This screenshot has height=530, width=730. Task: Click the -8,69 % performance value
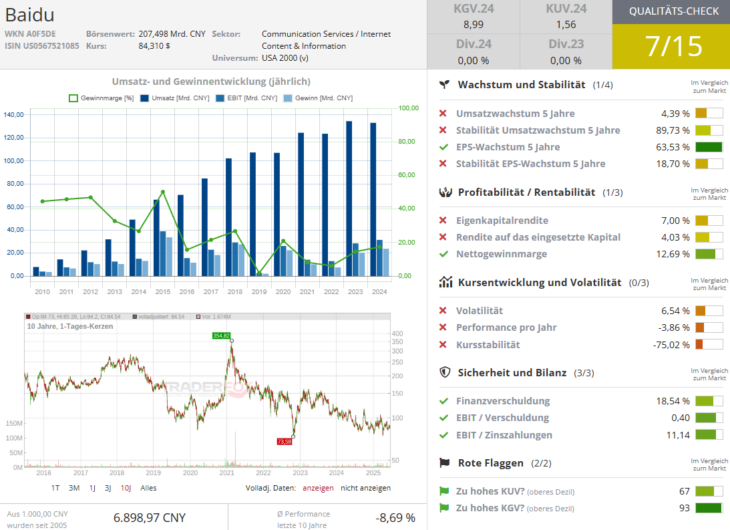point(395,518)
